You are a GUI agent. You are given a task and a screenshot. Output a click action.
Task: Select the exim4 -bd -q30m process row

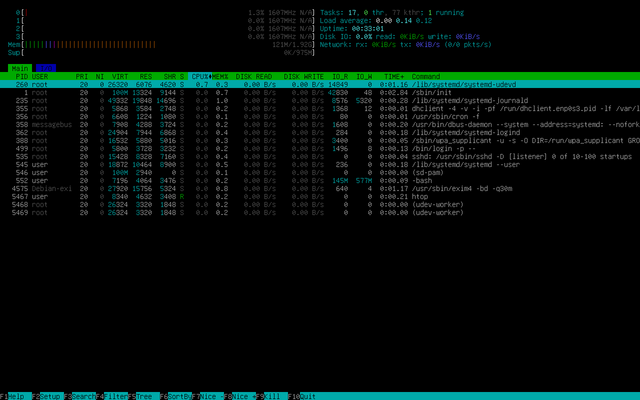(x=320, y=189)
